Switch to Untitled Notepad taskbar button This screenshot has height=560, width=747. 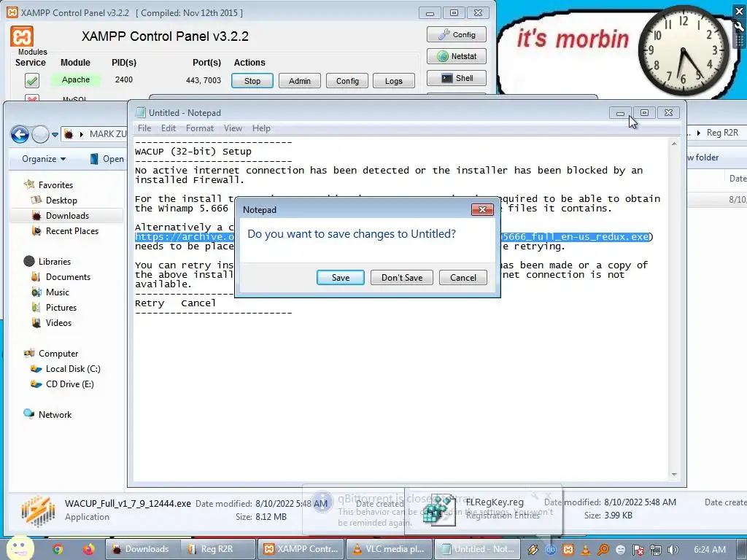477,549
